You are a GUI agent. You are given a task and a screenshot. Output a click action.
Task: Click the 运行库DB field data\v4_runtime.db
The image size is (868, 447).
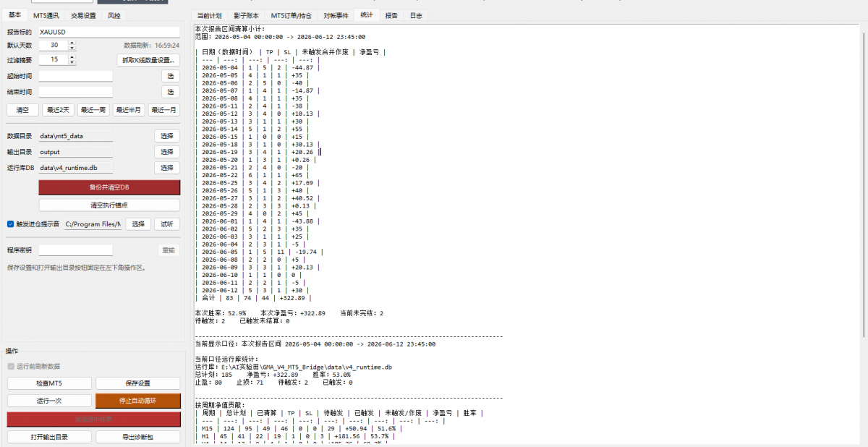point(76,168)
